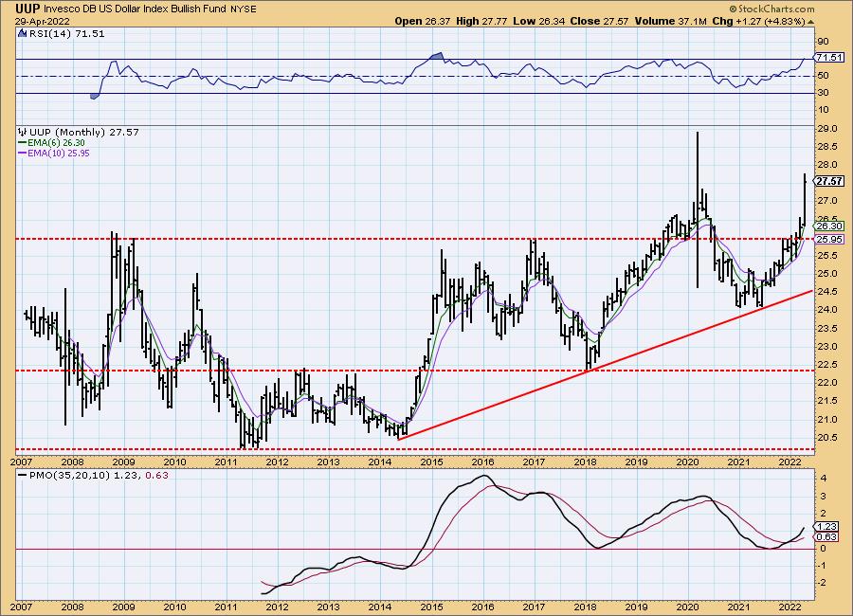
Task: Click the 1.23 PMO value tag on the right axis
Action: point(826,526)
